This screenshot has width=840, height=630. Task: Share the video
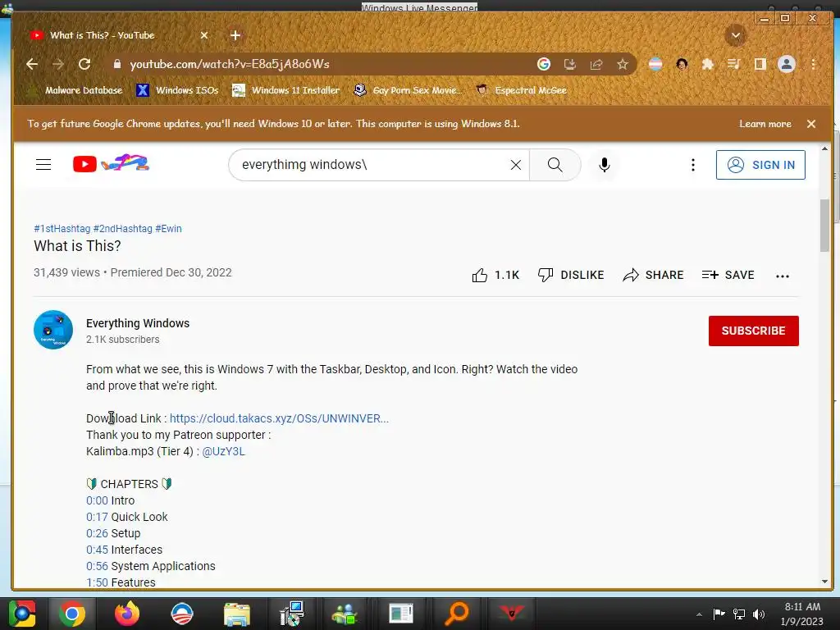click(653, 275)
